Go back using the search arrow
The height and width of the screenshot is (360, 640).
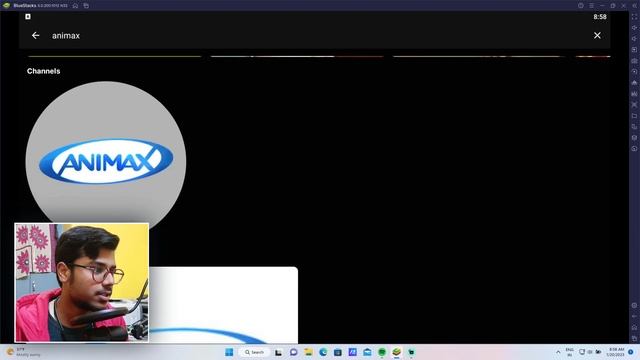pyautogui.click(x=36, y=36)
